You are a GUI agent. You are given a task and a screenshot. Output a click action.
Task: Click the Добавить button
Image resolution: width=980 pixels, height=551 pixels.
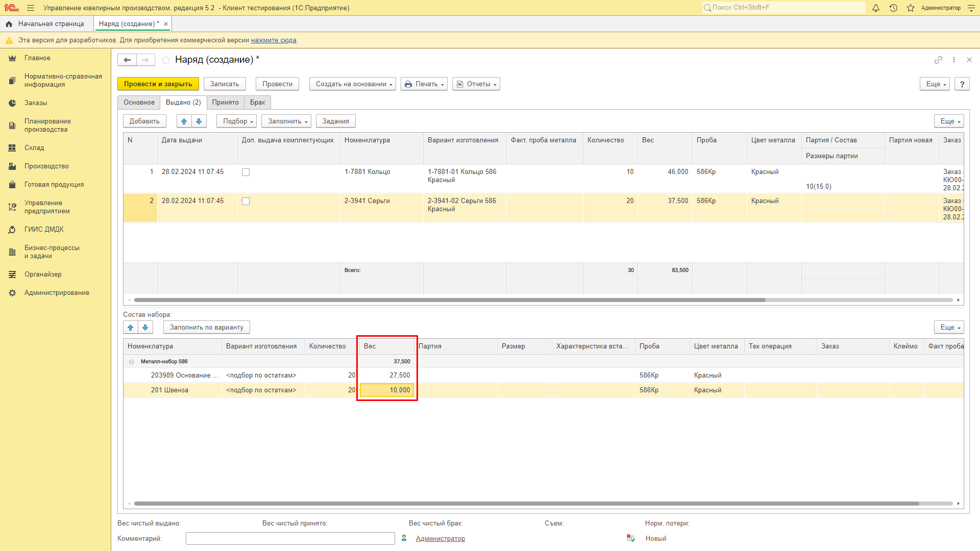(x=144, y=121)
